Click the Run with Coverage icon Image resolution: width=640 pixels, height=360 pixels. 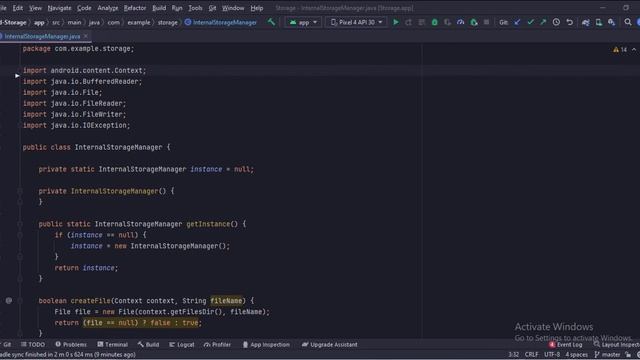pyautogui.click(x=447, y=22)
